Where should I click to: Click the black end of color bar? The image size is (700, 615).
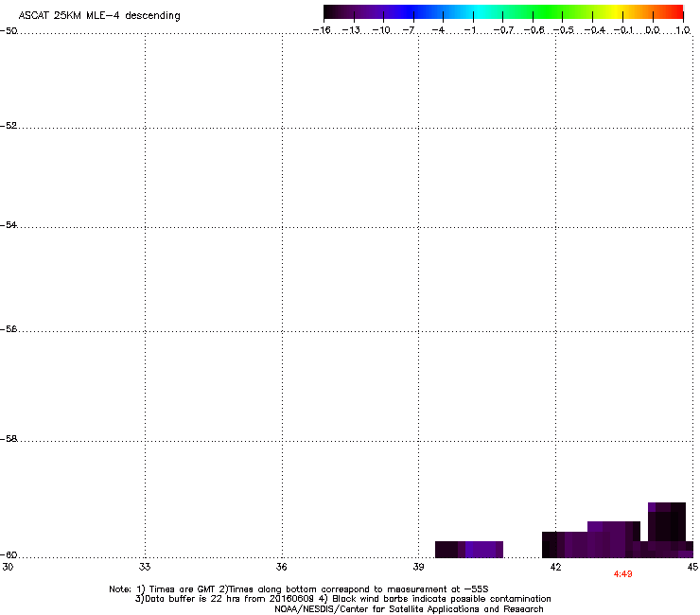[330, 12]
